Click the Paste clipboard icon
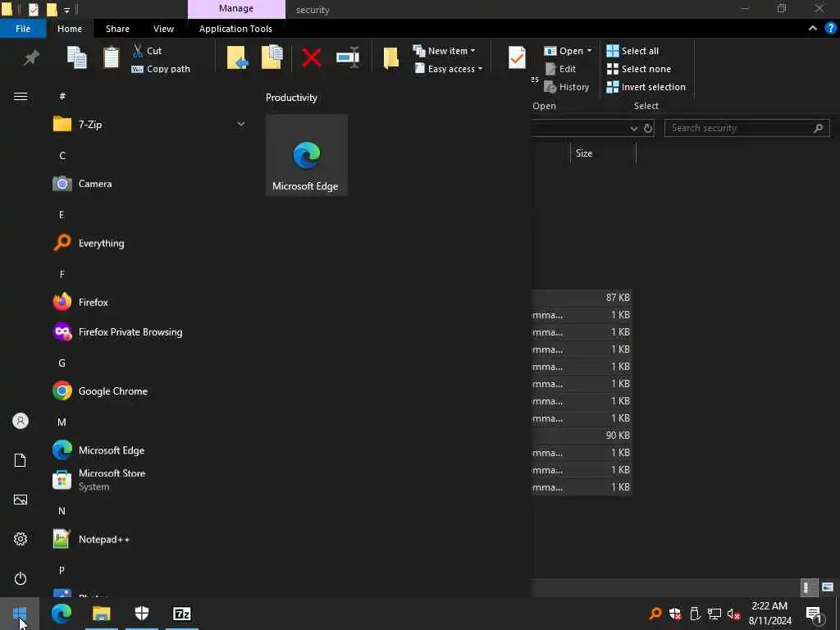The width and height of the screenshot is (840, 630). pyautogui.click(x=111, y=58)
